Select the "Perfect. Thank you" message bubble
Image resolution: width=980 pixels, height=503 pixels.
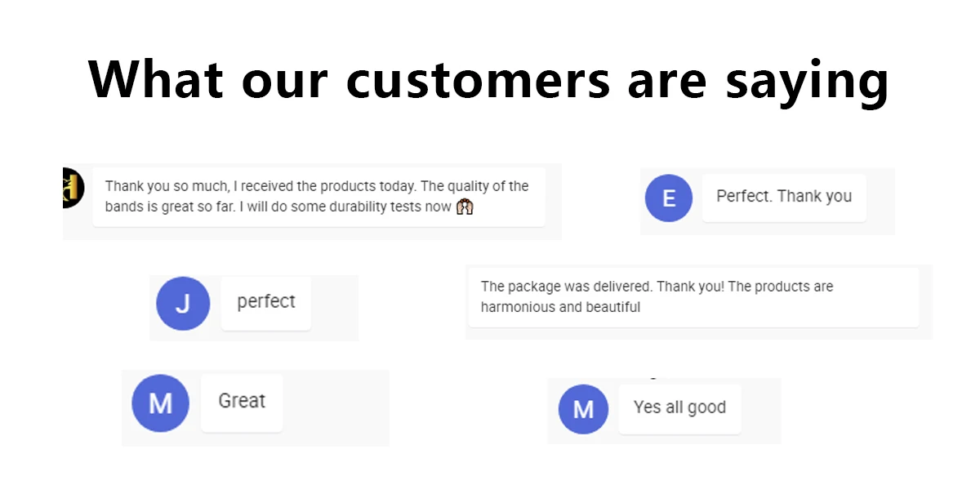[x=784, y=197]
